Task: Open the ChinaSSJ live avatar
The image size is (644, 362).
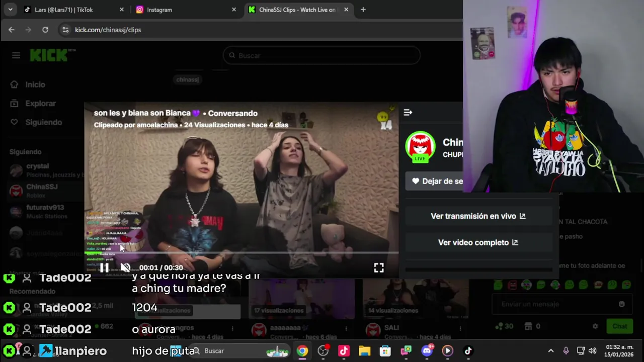Action: click(420, 146)
